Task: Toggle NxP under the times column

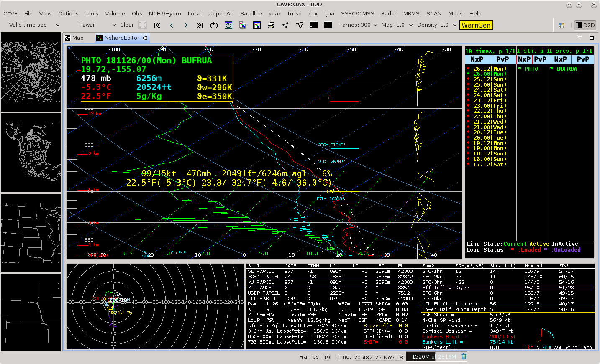Action: point(477,59)
